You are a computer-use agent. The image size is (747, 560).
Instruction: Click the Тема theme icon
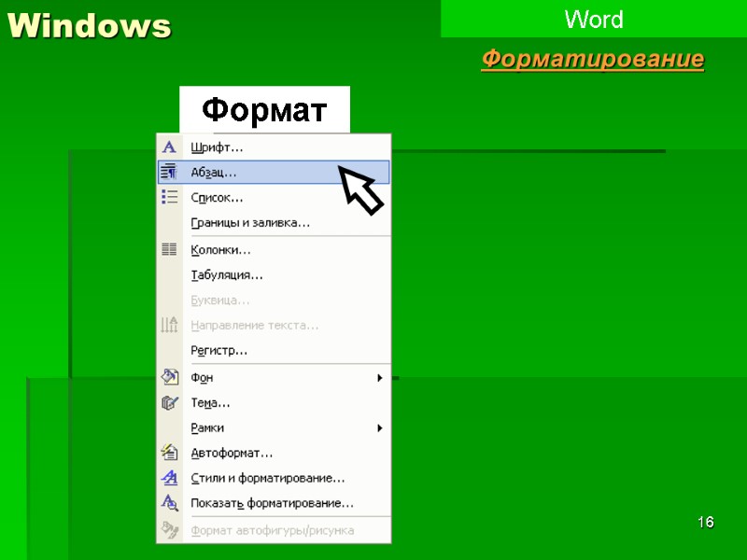coord(170,403)
